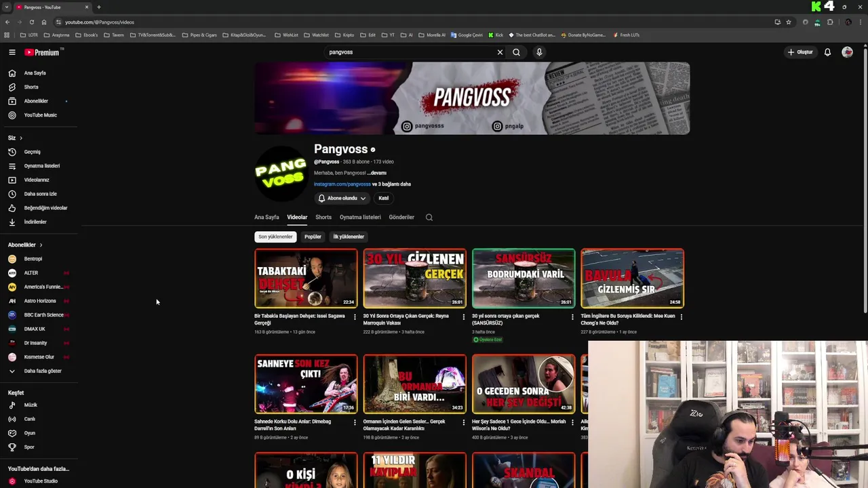Click the YouTube Premium logo
The height and width of the screenshot is (488, 868).
coord(42,52)
